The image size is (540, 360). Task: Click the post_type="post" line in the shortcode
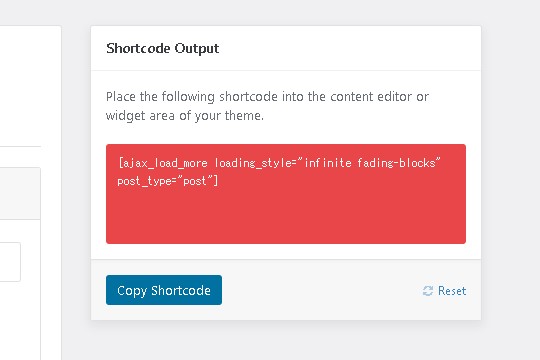tap(165, 181)
